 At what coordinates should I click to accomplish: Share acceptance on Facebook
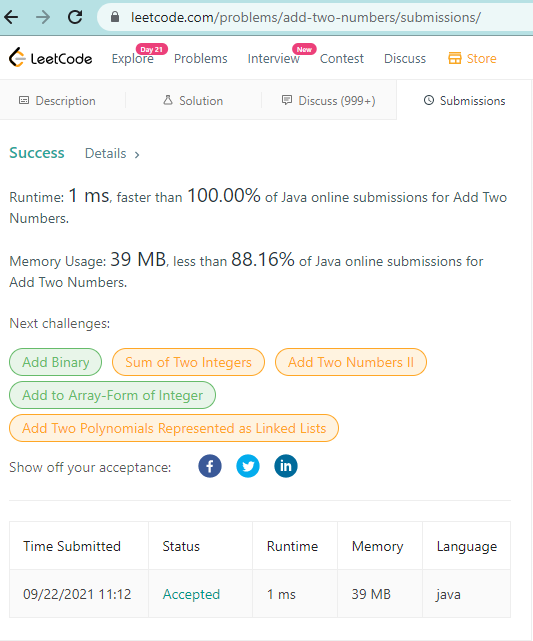tap(210, 466)
